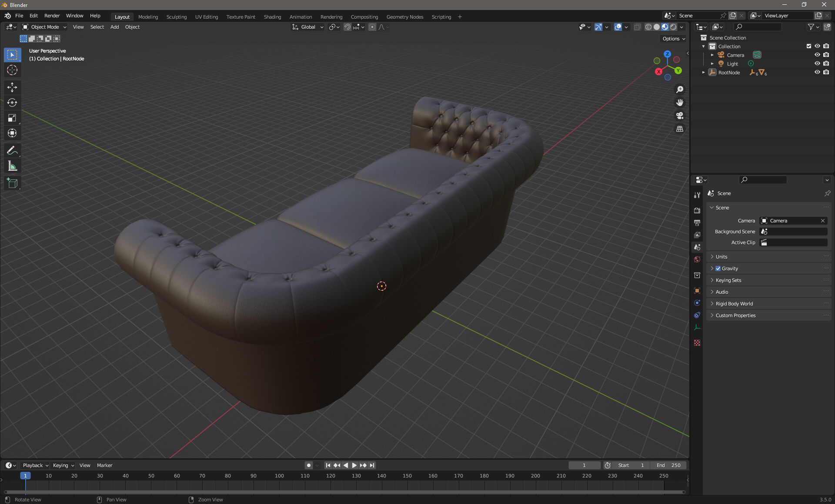The image size is (835, 504).
Task: Open the Output properties tab
Action: click(697, 222)
